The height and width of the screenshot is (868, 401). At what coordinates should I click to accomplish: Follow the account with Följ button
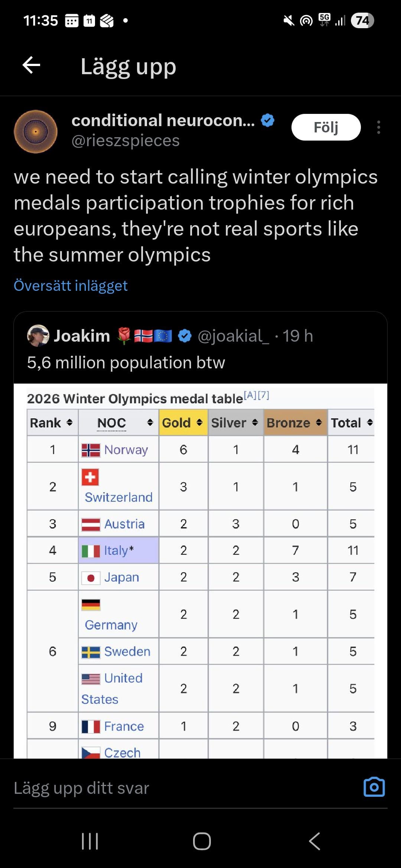pos(326,127)
